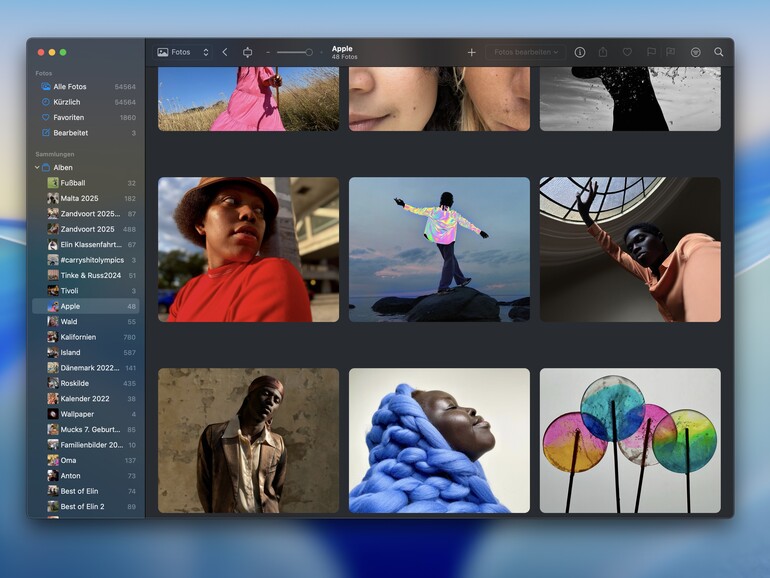Image resolution: width=770 pixels, height=578 pixels.
Task: Open the Mucks 7. Geburt... album
Action: point(86,429)
